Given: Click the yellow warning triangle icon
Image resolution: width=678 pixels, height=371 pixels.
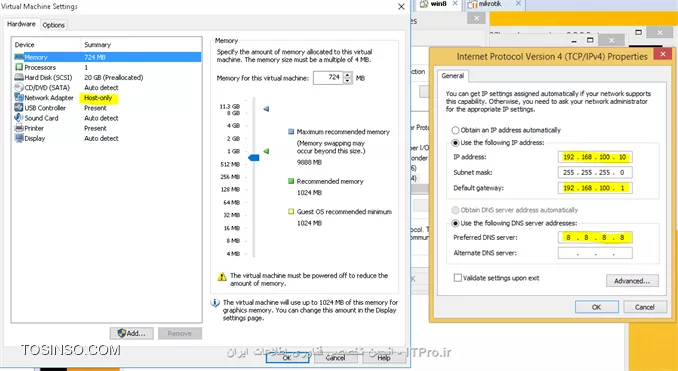Looking at the screenshot, I should click(x=222, y=277).
